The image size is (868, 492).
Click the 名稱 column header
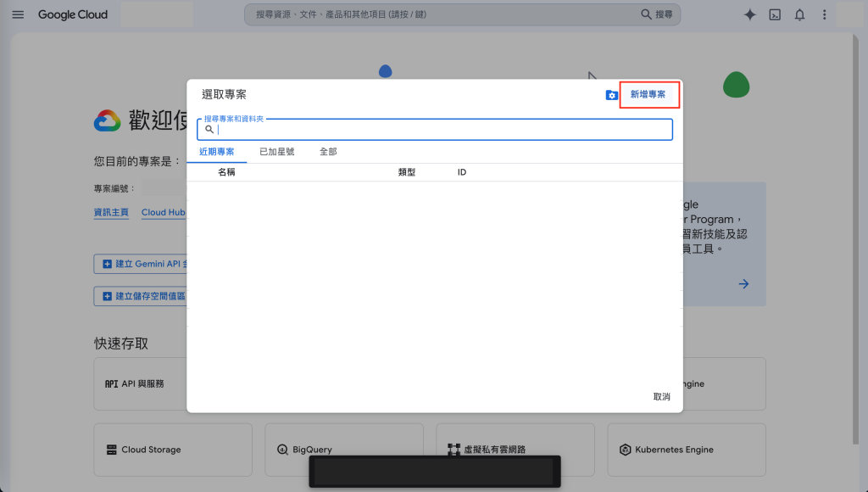tap(226, 172)
